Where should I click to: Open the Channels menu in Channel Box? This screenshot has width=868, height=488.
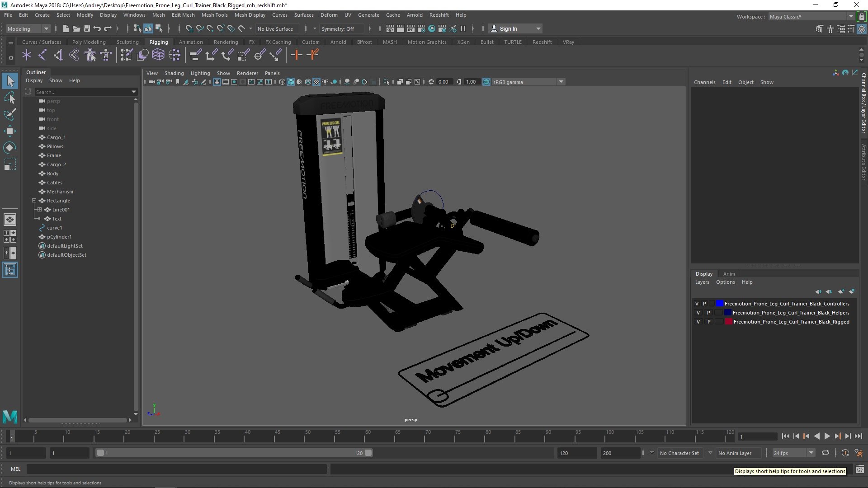coord(704,82)
